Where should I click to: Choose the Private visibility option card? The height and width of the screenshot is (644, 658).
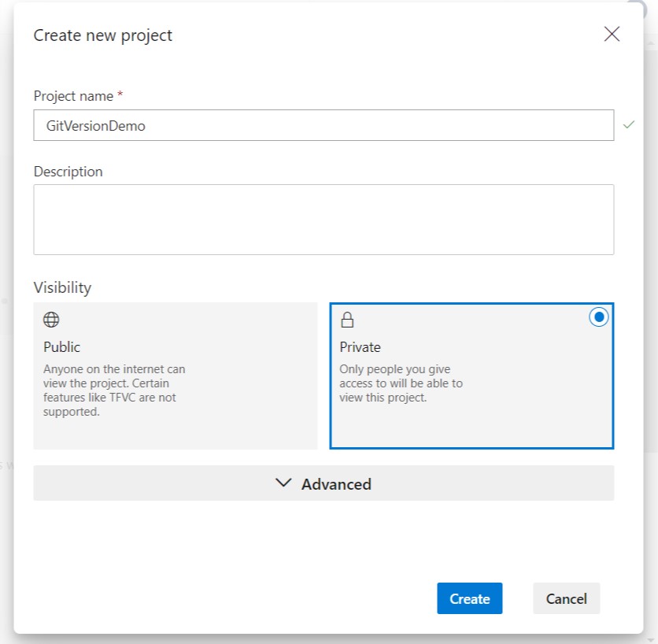(471, 376)
